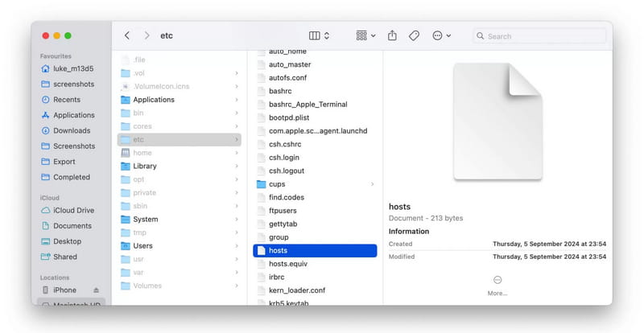Select the com.apple.sc...agent.launchd file
Screen dimensions: 644x333
click(x=315, y=131)
